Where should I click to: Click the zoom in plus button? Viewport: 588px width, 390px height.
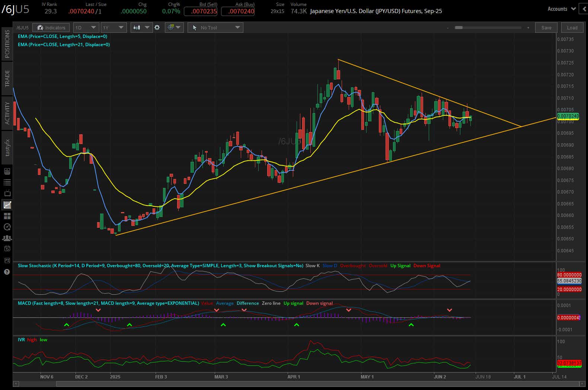(x=528, y=28)
